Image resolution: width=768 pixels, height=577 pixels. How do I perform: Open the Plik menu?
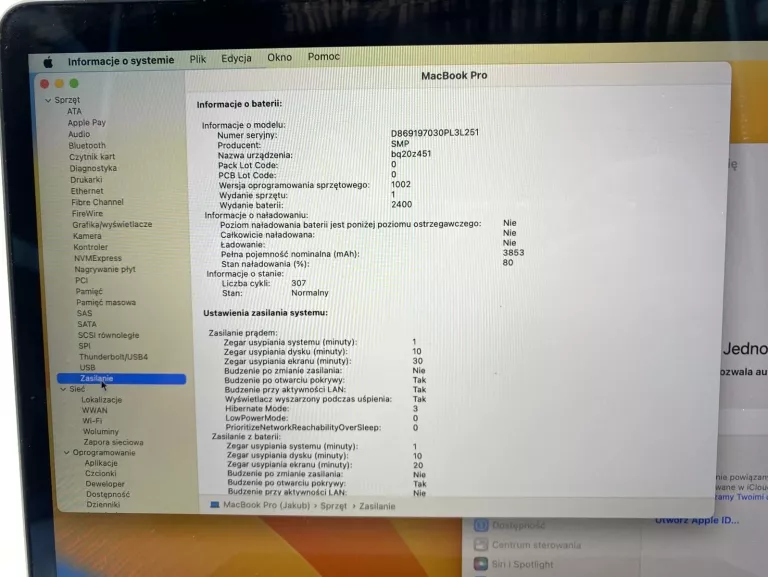pos(198,59)
